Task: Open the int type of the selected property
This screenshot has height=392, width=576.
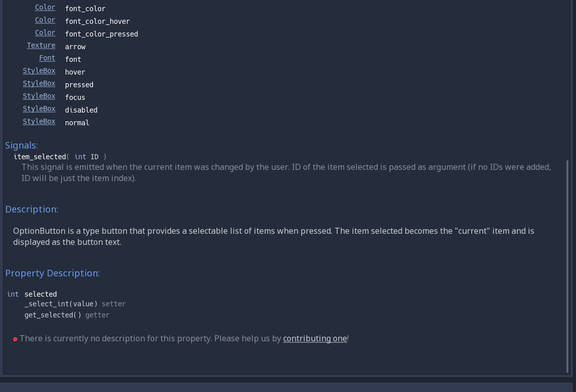Action: click(x=13, y=294)
